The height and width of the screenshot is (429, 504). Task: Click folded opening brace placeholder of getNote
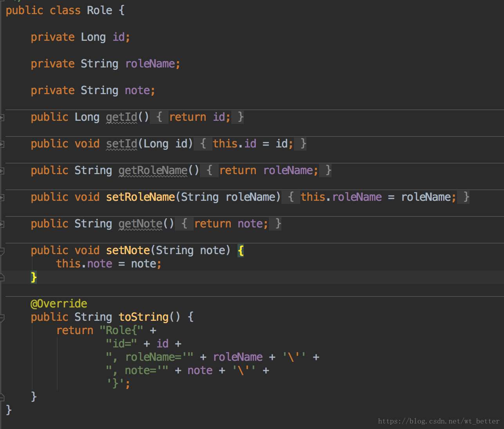coord(184,224)
